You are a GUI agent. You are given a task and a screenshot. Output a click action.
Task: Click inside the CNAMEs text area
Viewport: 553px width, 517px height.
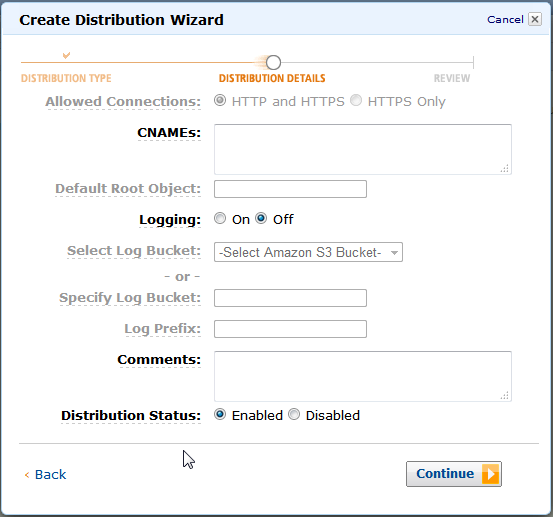[x=363, y=149]
